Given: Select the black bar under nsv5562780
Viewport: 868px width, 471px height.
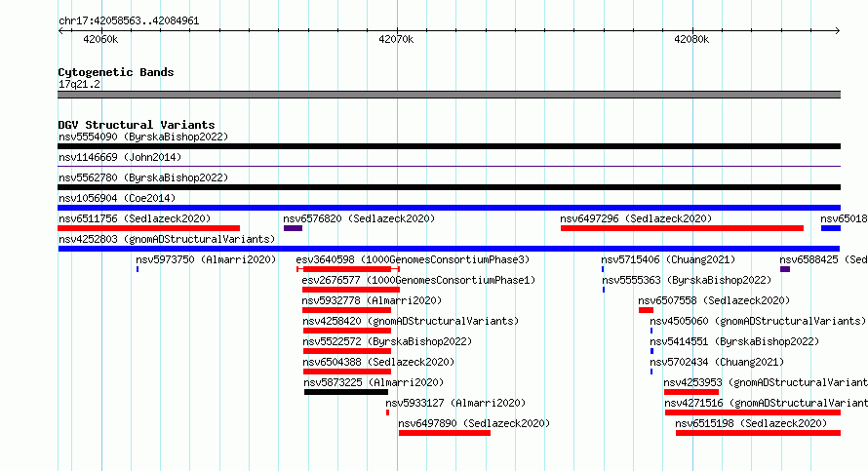Looking at the screenshot, I should 449,187.
